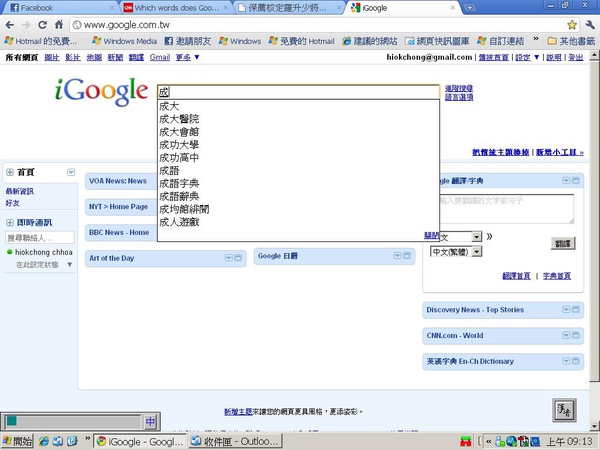Open CNN.com - World gadget menu arrow

[x=566, y=335]
